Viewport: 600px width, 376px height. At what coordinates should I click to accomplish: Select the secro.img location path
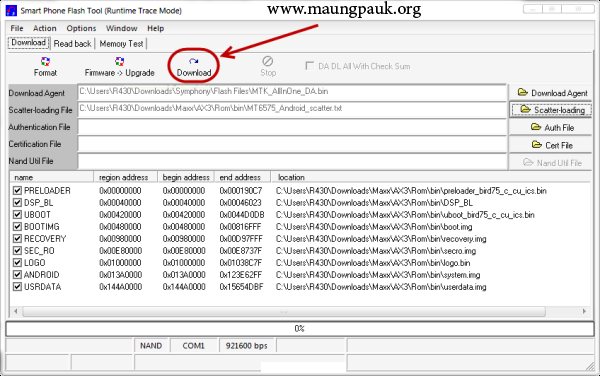376,251
